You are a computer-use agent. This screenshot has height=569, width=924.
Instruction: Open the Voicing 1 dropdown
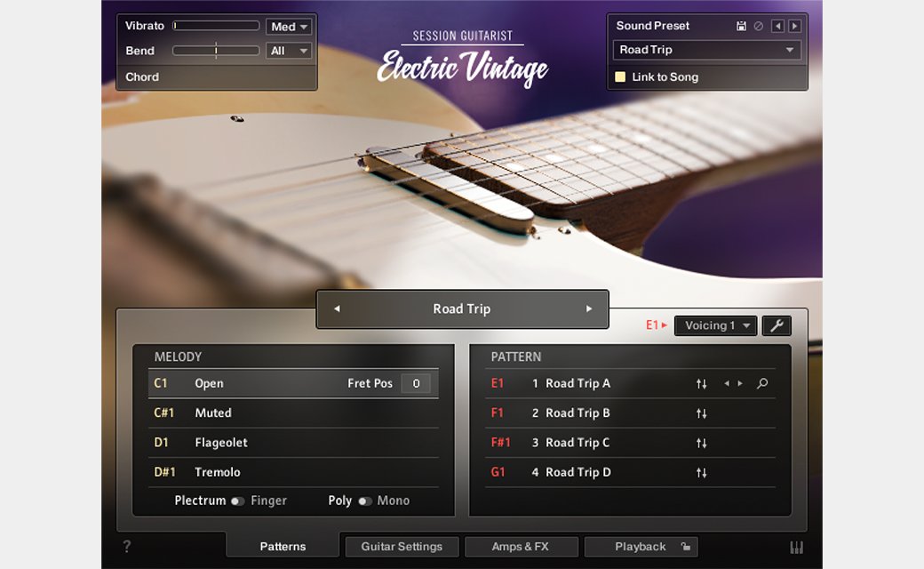(715, 325)
